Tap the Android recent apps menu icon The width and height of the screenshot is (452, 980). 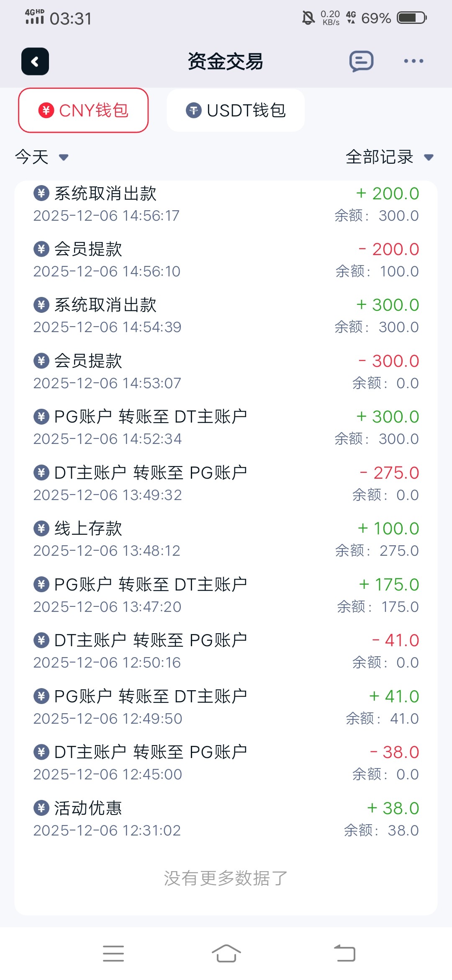(113, 953)
